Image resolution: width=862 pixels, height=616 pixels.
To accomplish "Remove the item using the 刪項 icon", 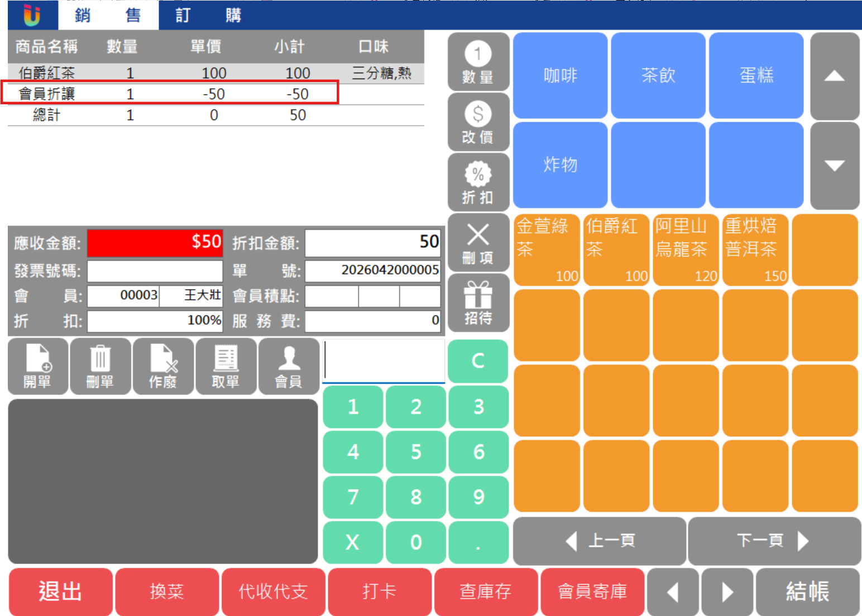I will pos(478,243).
